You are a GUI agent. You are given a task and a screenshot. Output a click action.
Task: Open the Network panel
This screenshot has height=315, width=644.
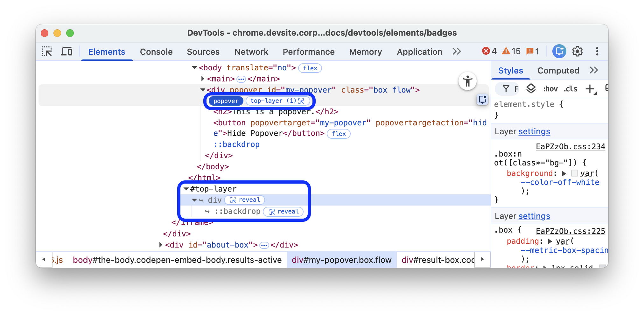[x=251, y=52]
